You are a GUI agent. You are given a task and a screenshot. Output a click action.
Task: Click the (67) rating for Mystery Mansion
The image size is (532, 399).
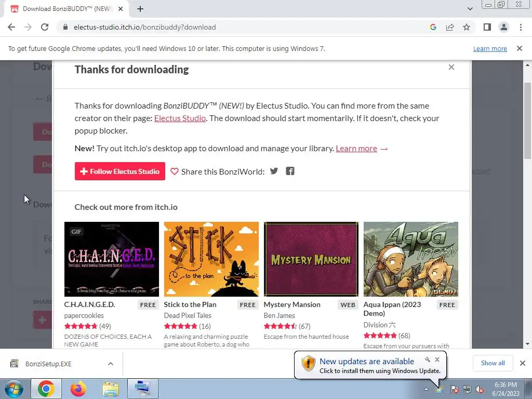(287, 326)
